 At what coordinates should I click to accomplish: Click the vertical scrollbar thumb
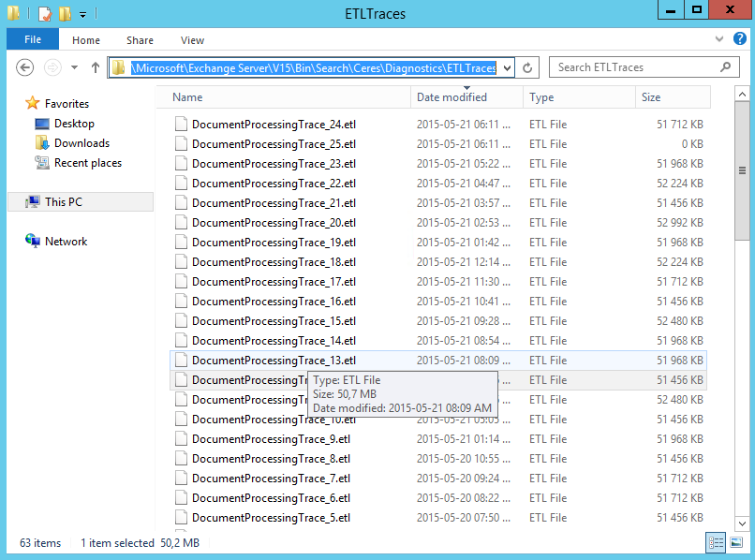pyautogui.click(x=742, y=170)
